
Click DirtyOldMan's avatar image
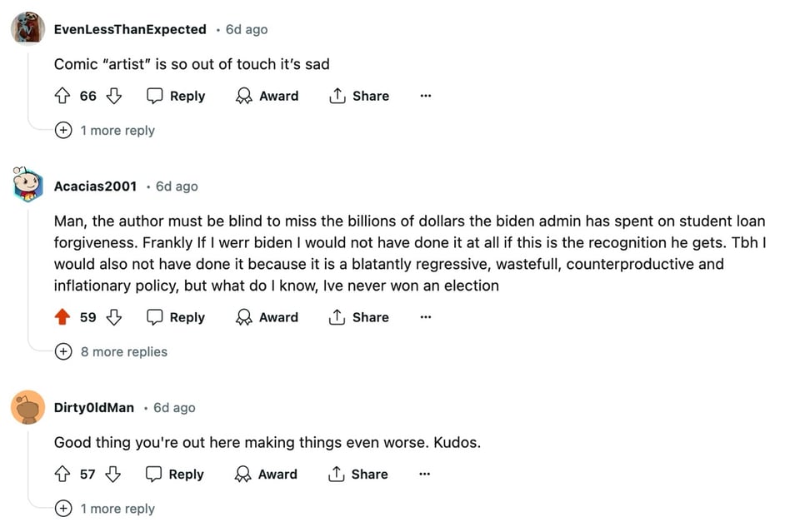coord(27,407)
